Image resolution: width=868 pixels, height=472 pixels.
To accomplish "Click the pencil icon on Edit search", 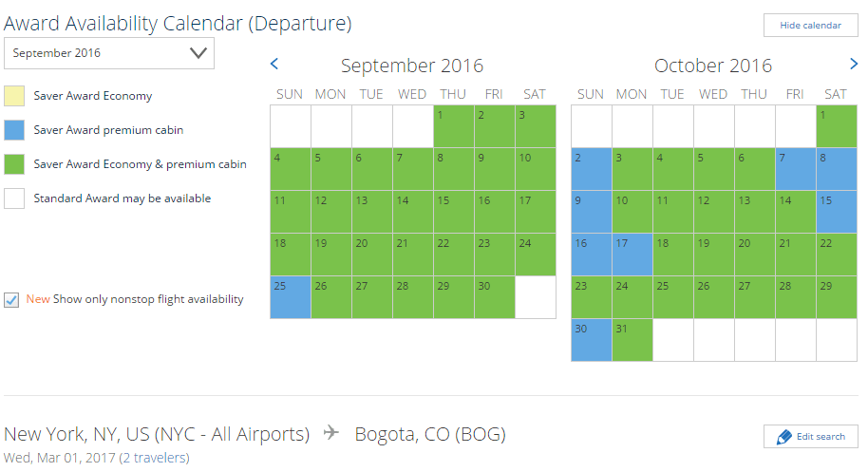I will [x=783, y=437].
